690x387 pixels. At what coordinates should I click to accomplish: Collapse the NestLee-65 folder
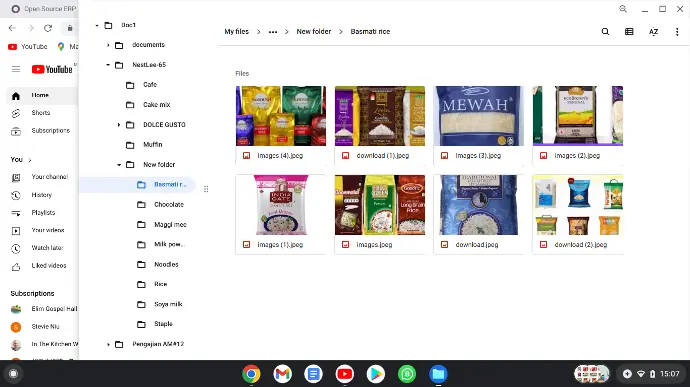pos(108,65)
